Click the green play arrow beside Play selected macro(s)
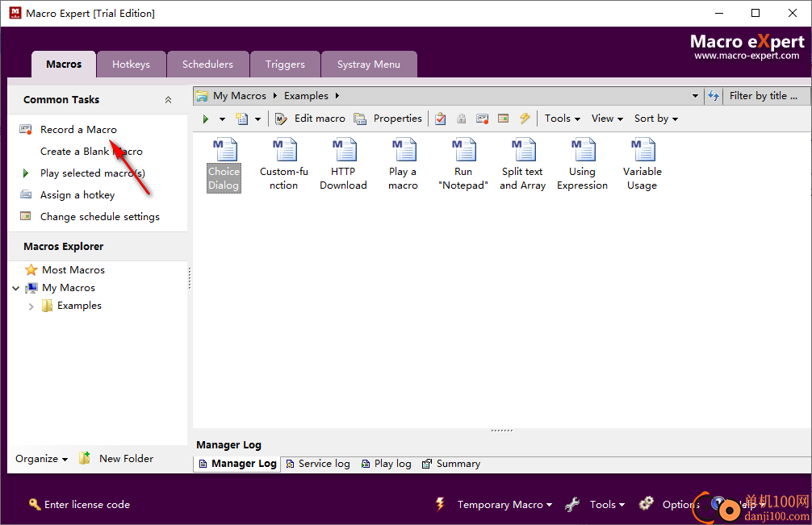812x525 pixels. 25,173
